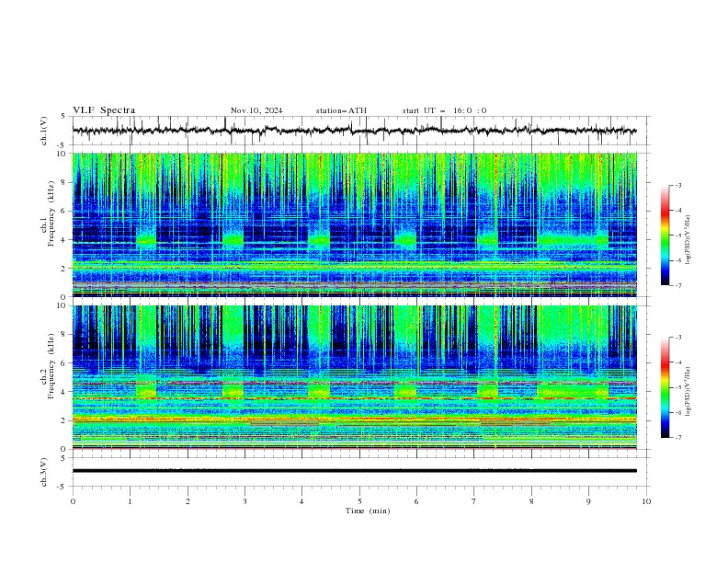The height and width of the screenshot is (563, 728).
Task: Click the "ch.1(V)" axis label
Action: (44, 131)
